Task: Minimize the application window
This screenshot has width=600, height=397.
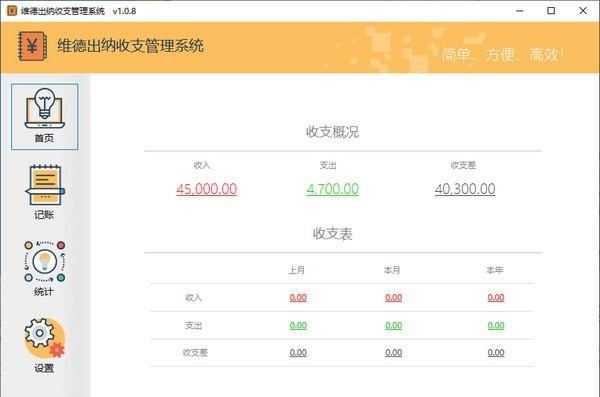Action: click(x=520, y=11)
